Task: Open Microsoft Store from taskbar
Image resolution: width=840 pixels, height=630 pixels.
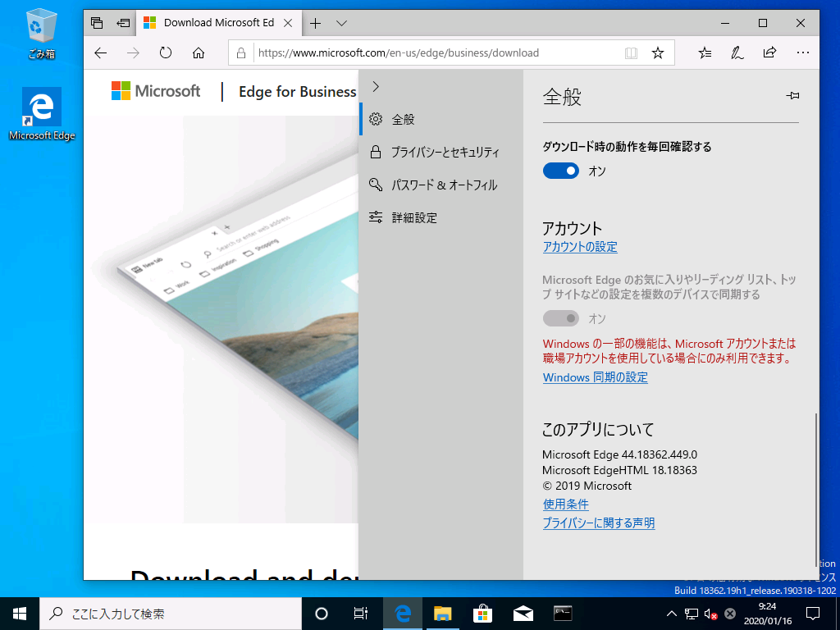Action: click(x=482, y=614)
